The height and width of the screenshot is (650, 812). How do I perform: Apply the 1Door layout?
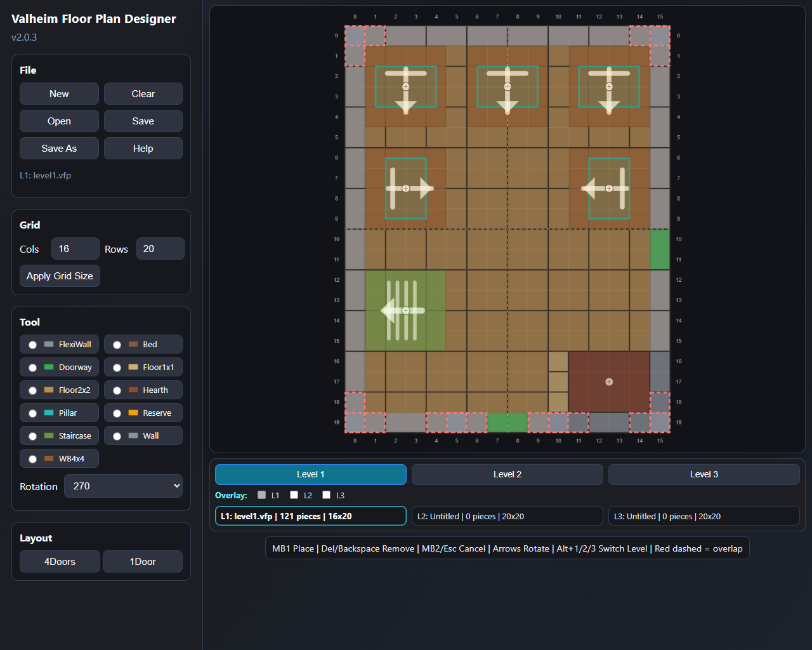pyautogui.click(x=143, y=561)
